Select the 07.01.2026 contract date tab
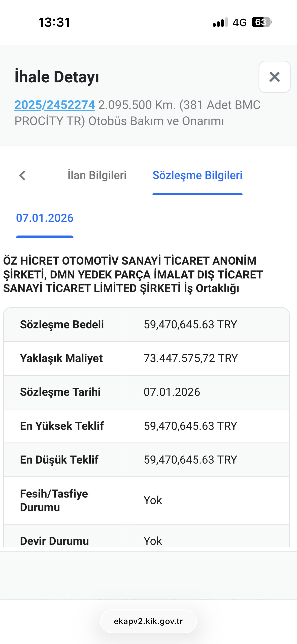Image resolution: width=297 pixels, height=644 pixels. click(x=45, y=218)
